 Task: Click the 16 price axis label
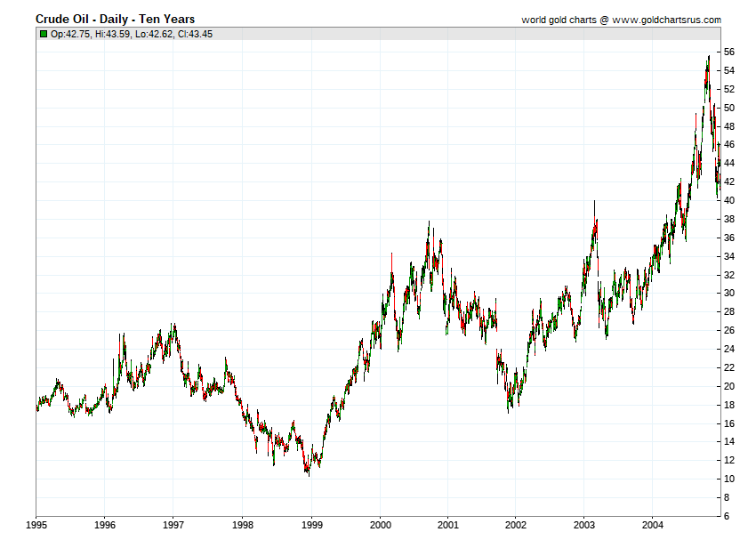point(729,423)
